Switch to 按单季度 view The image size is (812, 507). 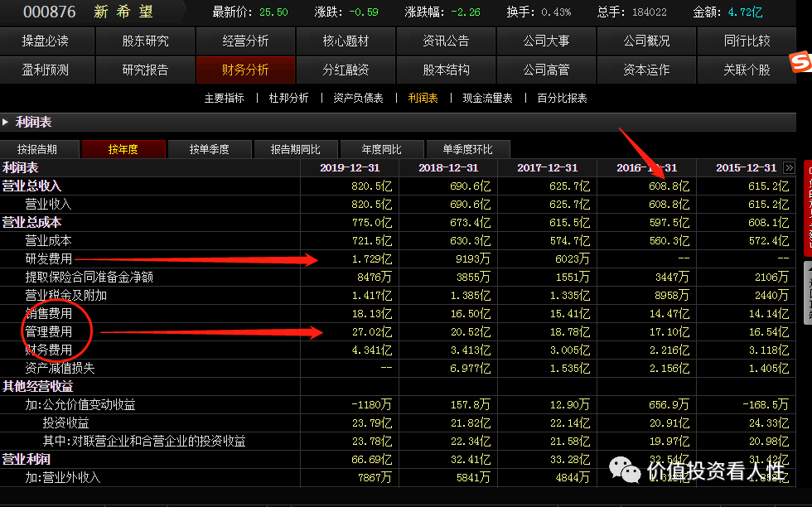209,150
